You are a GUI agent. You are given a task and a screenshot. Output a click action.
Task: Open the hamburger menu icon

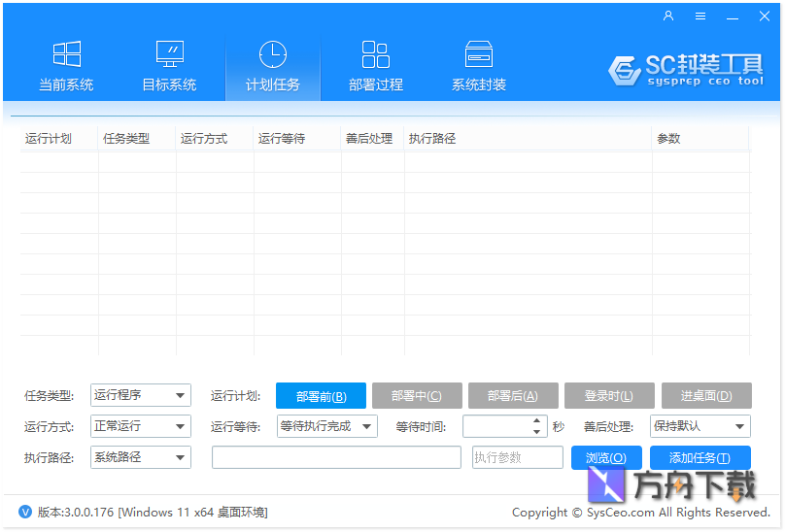point(700,16)
